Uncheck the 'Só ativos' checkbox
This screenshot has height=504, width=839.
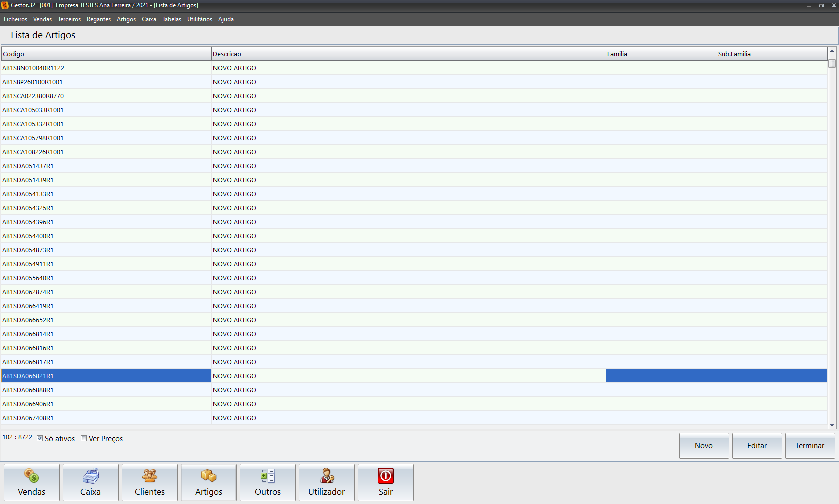point(40,438)
